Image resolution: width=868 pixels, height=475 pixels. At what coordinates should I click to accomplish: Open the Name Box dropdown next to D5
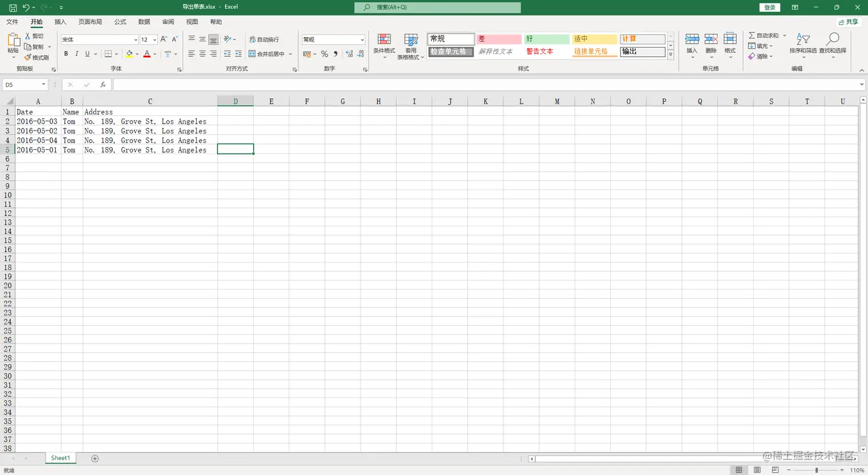point(43,84)
